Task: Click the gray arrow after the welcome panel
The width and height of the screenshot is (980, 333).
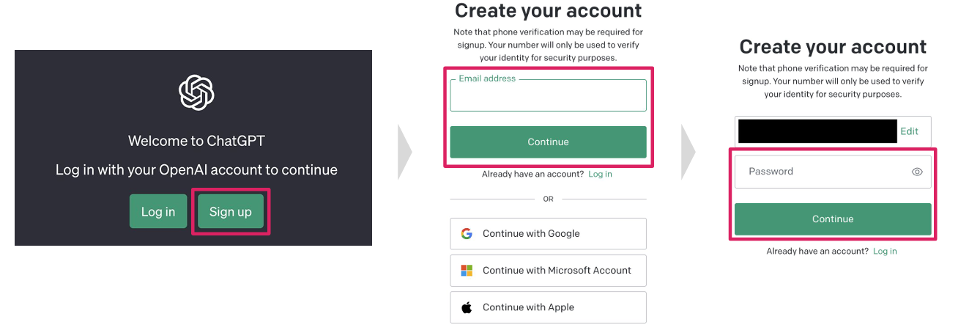Action: 404,152
